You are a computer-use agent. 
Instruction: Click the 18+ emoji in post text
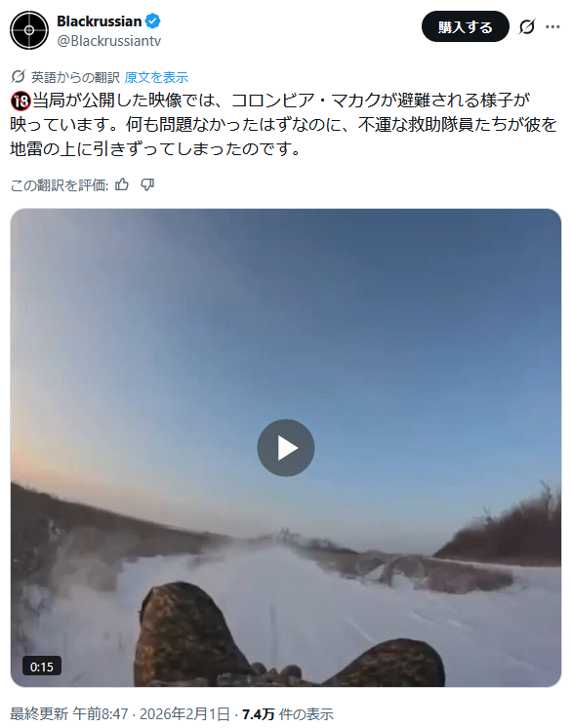click(x=20, y=101)
